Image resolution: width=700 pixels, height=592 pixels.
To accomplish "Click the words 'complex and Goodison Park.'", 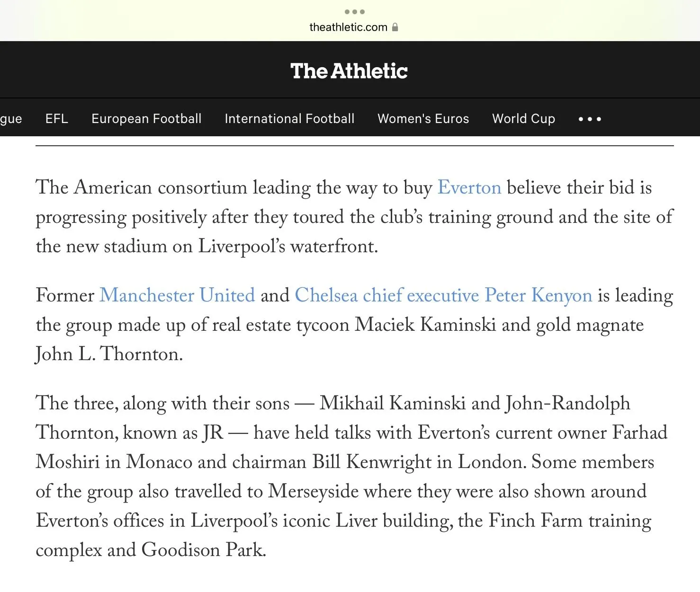I will pos(151,550).
